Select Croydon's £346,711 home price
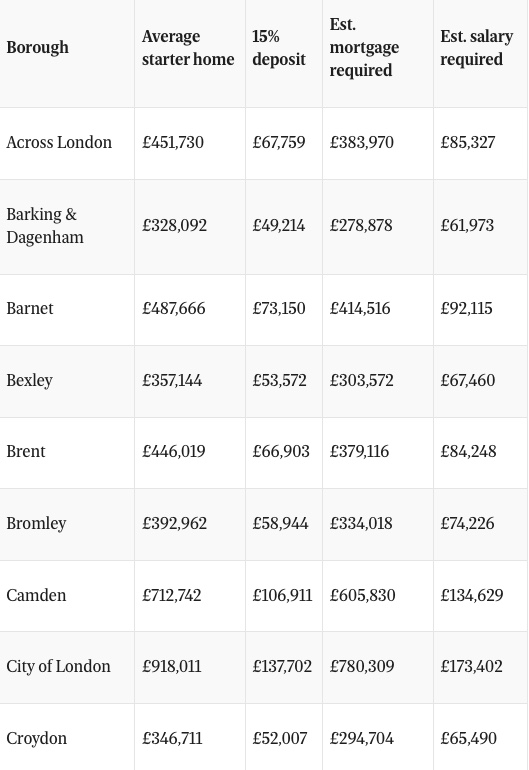Image resolution: width=529 pixels, height=770 pixels. (x=172, y=739)
